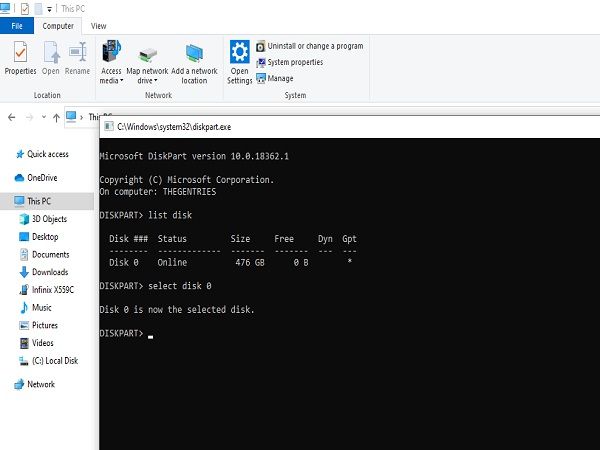
Task: Click the diskpart.exe window title bar
Action: tap(349, 127)
